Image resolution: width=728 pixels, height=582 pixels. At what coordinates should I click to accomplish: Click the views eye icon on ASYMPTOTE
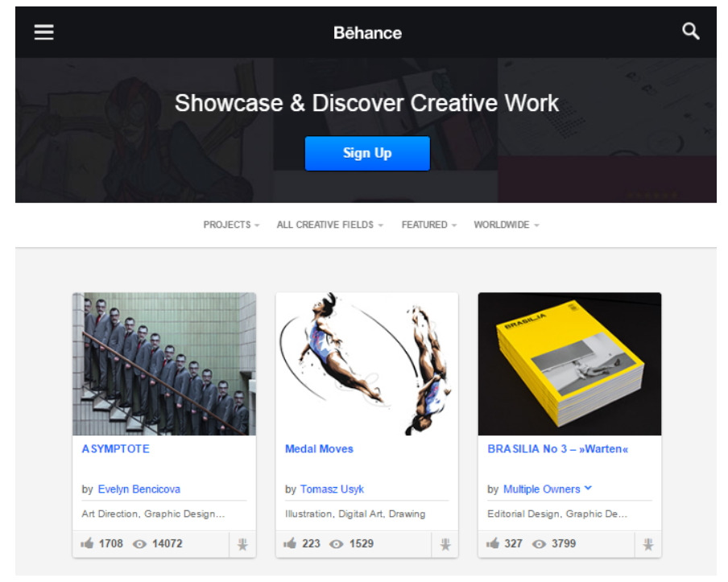(139, 544)
